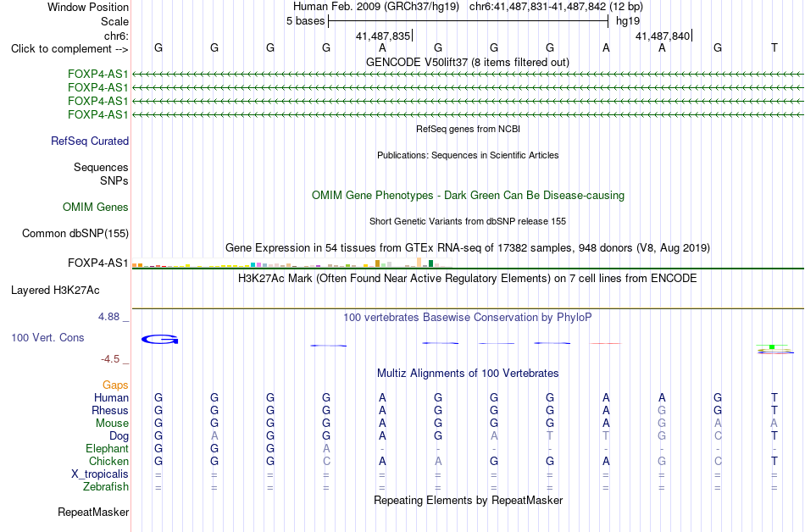Click the red conservation bar in PhyloP track

click(x=606, y=343)
